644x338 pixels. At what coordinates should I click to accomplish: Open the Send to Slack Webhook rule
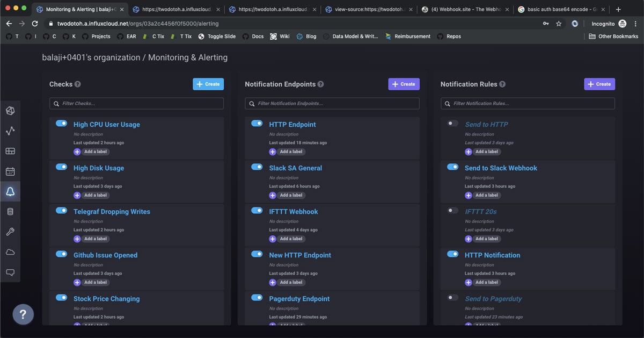point(501,168)
